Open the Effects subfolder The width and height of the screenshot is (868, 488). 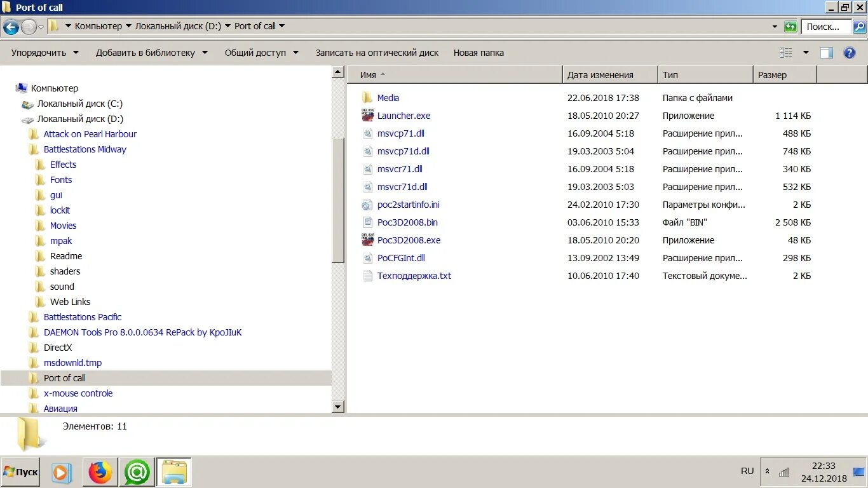tap(63, 165)
